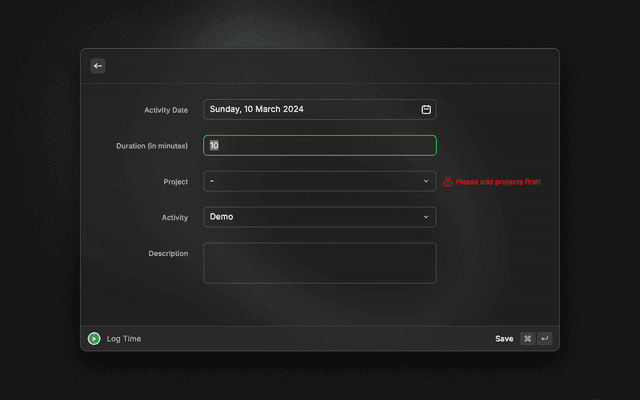Click the Save button
Image resolution: width=640 pixels, height=400 pixels.
[x=504, y=339]
